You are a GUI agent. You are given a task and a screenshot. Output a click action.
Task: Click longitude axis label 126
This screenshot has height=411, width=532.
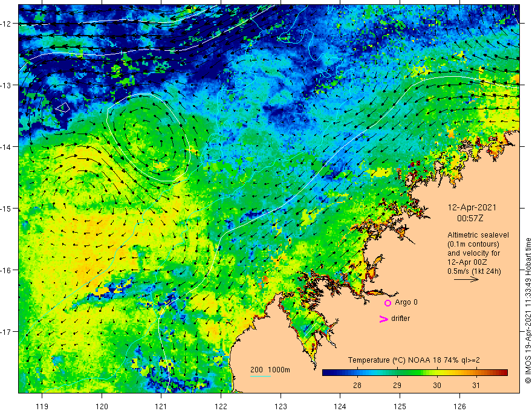click(459, 406)
